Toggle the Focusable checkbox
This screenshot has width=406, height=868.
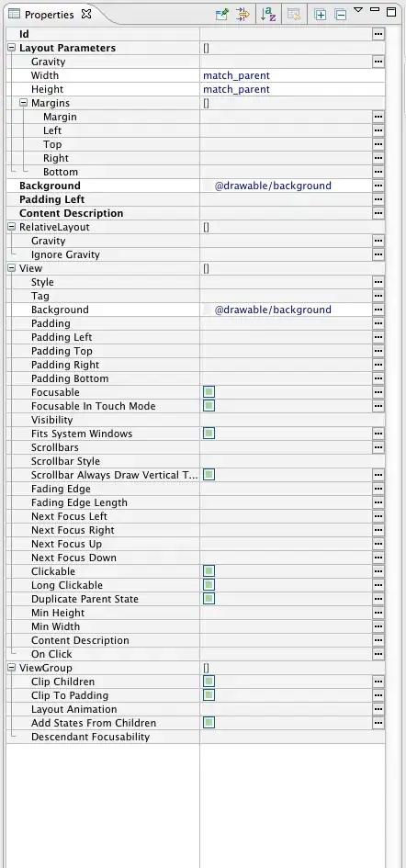[209, 392]
